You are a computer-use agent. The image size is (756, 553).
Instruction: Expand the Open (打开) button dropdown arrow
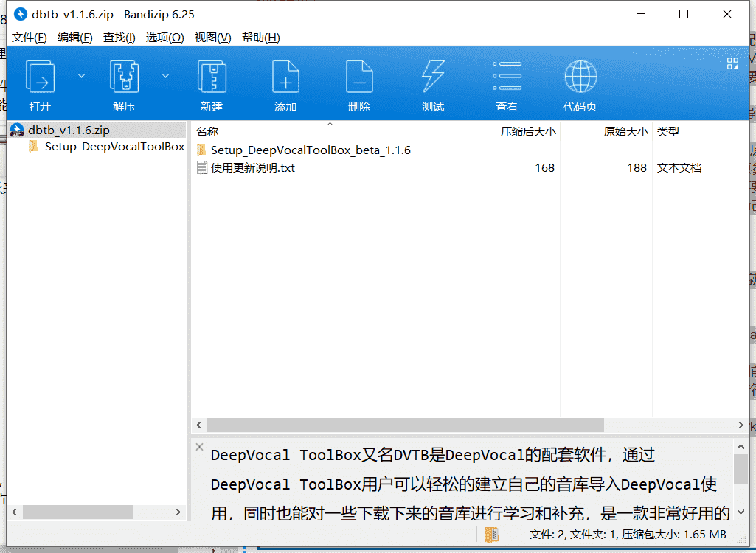pos(81,76)
